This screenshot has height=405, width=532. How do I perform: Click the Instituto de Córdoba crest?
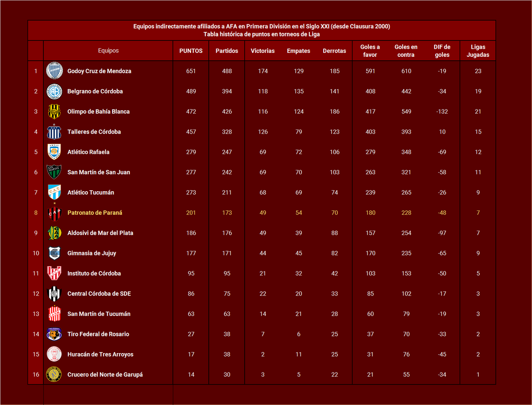[55, 273]
